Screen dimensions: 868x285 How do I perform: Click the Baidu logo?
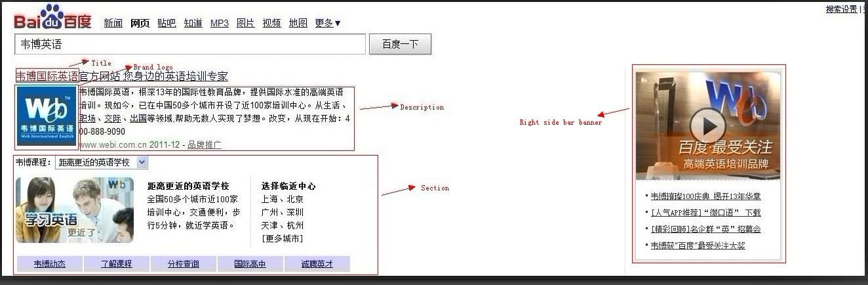click(52, 18)
